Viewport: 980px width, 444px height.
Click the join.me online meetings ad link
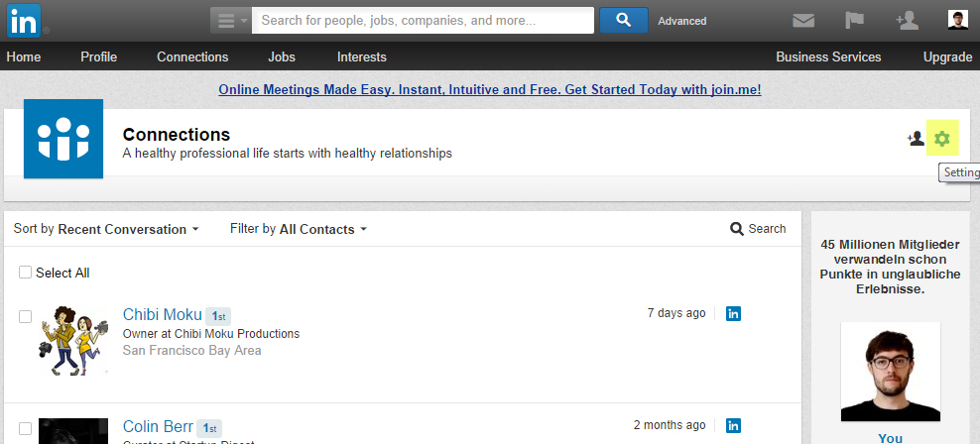coord(490,89)
